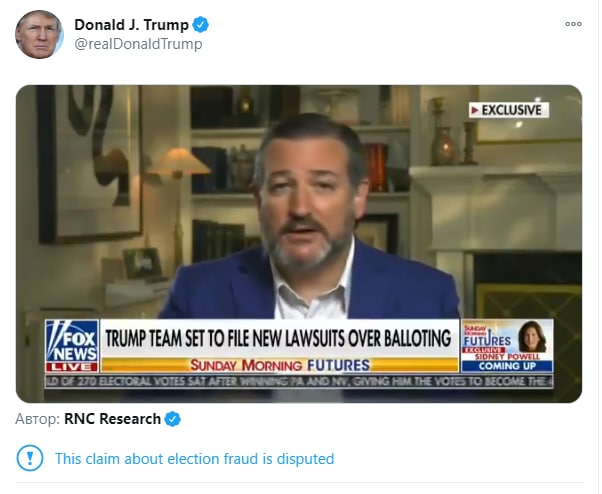Screen dimensions: 602x494
Task: Click the exclamation mark warning icon
Action: pyautogui.click(x=30, y=458)
